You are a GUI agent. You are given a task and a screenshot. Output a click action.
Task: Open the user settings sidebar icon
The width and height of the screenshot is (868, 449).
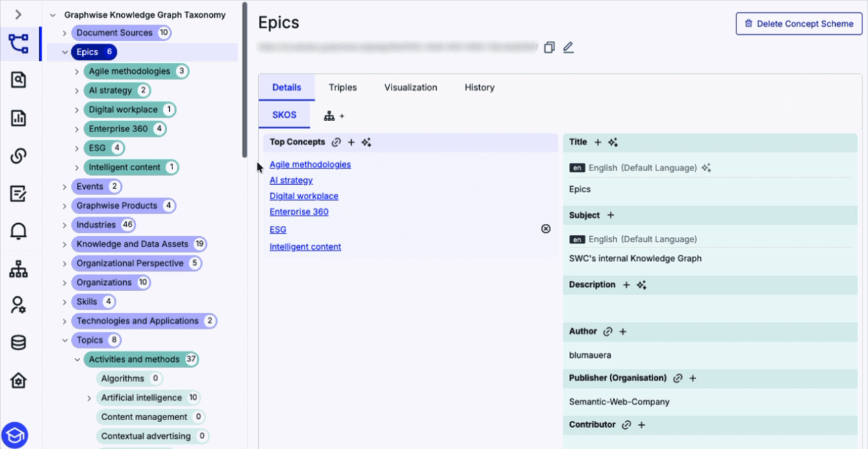[x=18, y=305]
